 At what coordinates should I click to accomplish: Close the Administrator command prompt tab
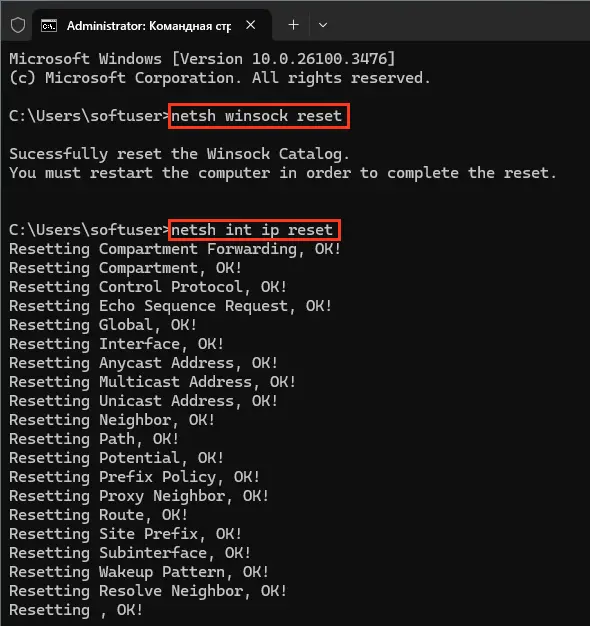[x=251, y=25]
